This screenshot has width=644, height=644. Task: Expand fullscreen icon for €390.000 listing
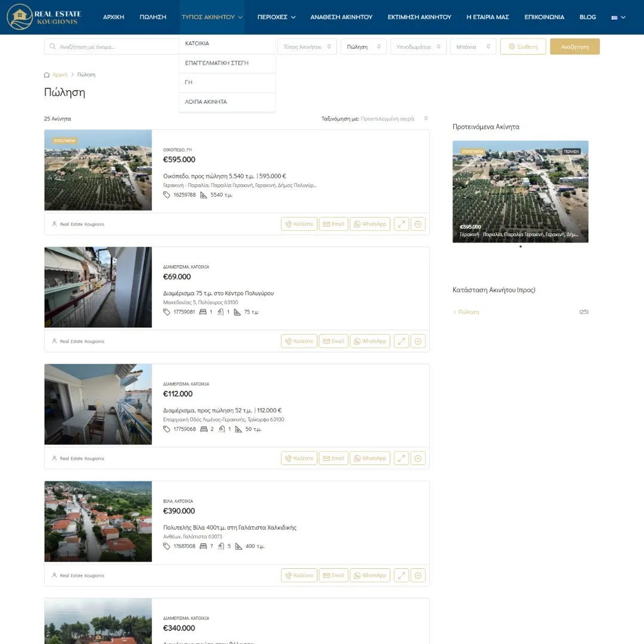pyautogui.click(x=401, y=575)
